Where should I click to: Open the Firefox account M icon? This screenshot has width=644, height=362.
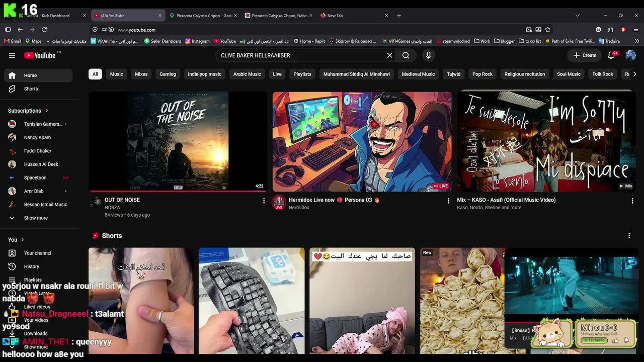tap(598, 30)
